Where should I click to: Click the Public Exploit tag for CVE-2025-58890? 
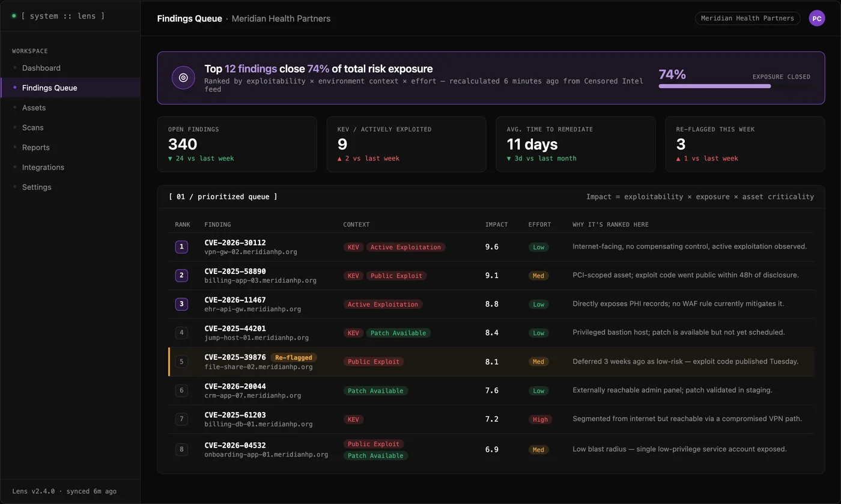point(397,276)
